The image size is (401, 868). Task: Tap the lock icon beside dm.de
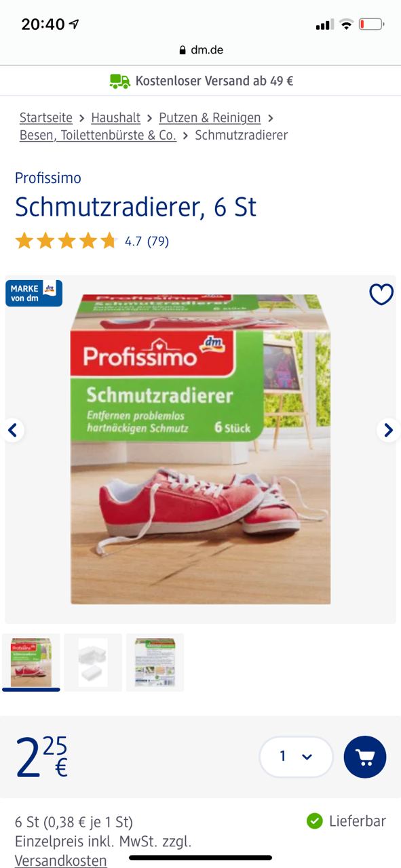pos(183,50)
